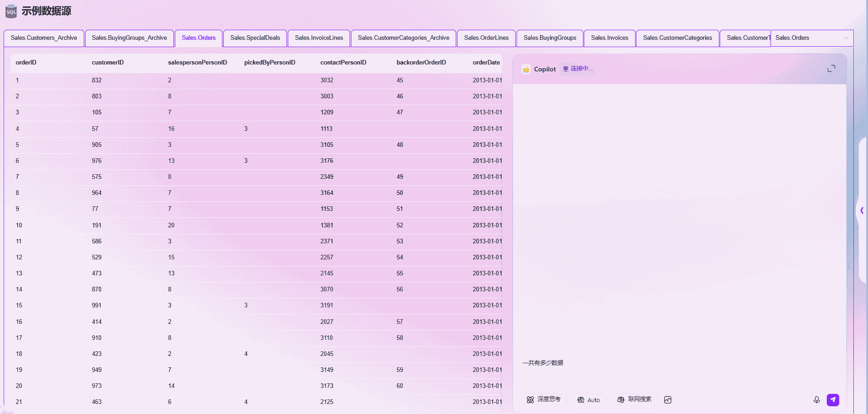
Task: Select customerID cell 191
Action: 97,226
